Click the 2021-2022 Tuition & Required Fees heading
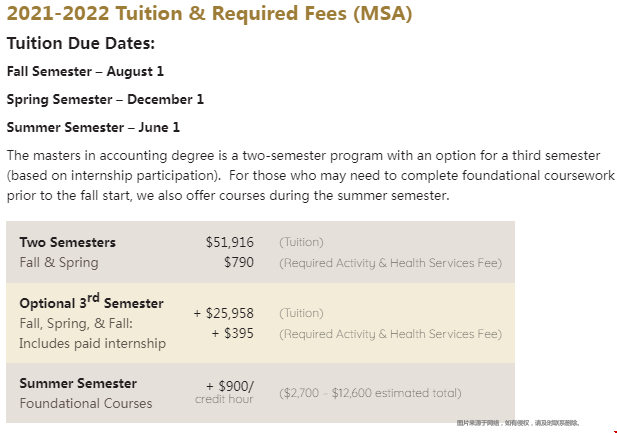The image size is (617, 433). pos(209,13)
